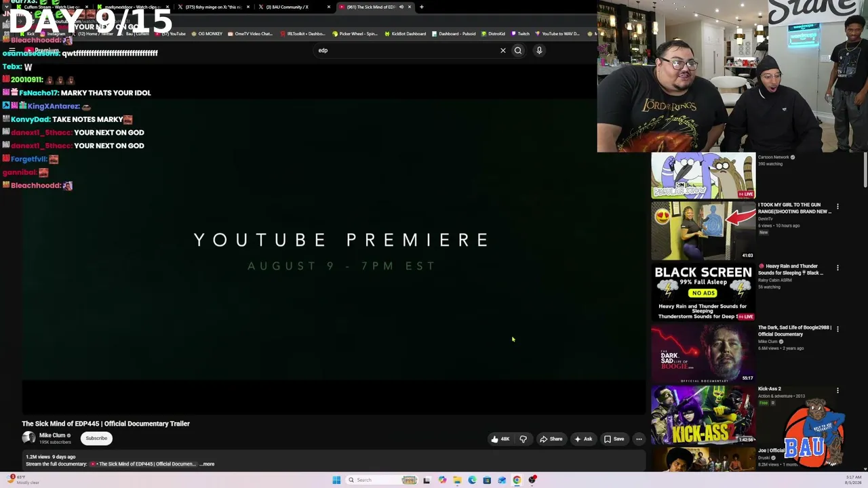Open the Windows Start menu
The width and height of the screenshot is (868, 488).
(336, 480)
